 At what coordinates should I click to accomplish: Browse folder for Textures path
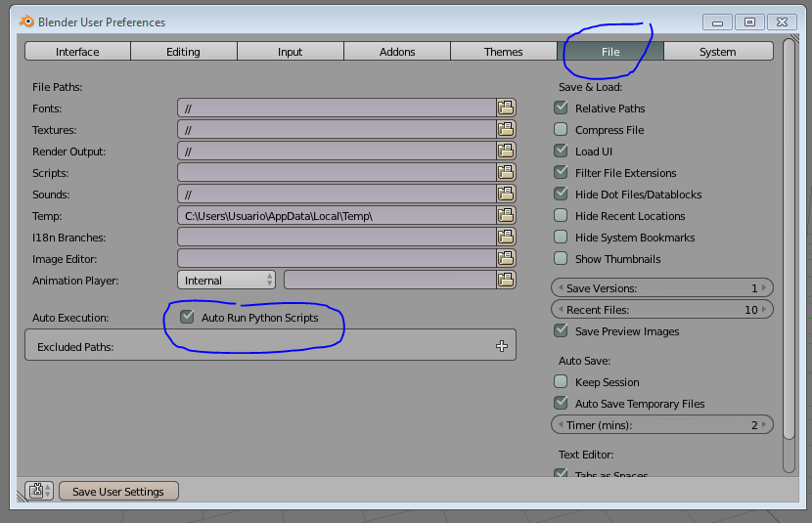(506, 129)
